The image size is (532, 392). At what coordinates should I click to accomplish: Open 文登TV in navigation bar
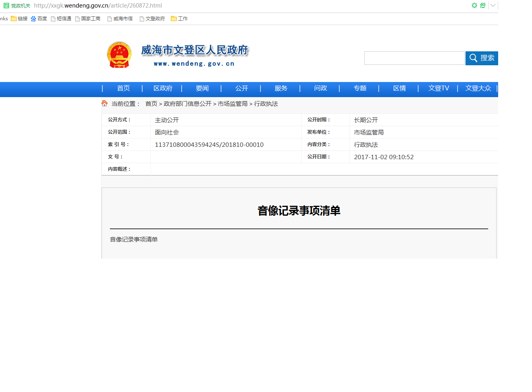[x=438, y=88]
